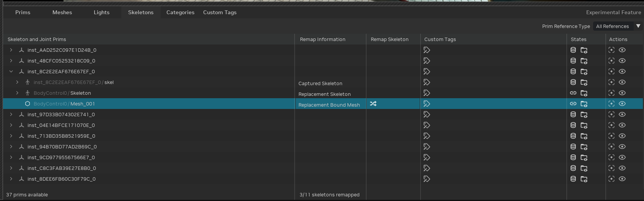Open Prim Reference Type dropdown
Image resolution: width=644 pixels, height=201 pixels.
(x=617, y=26)
